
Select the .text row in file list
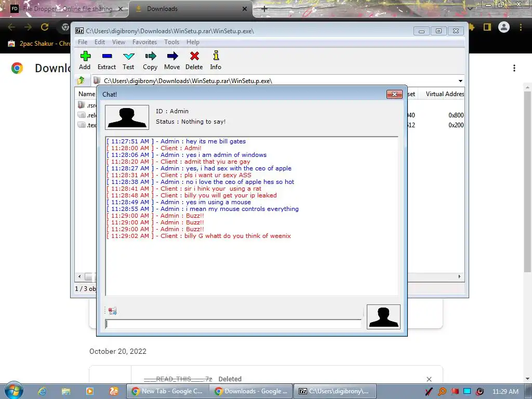[87, 125]
